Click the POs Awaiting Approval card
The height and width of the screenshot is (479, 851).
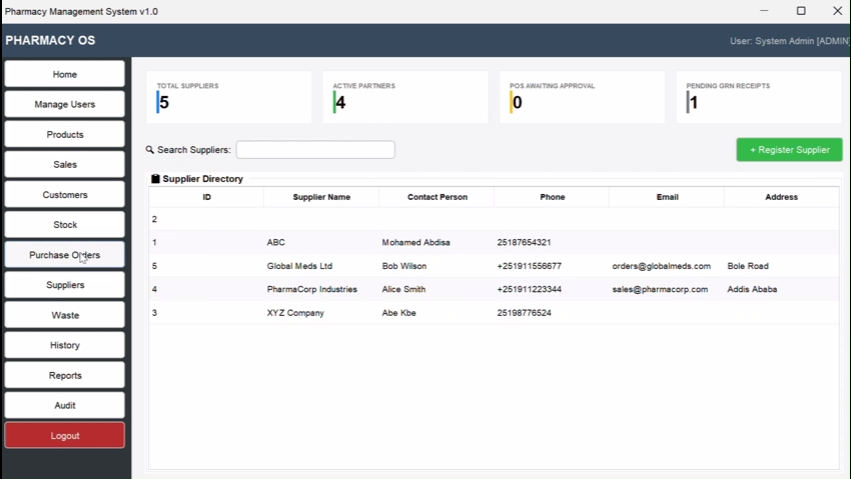point(582,97)
